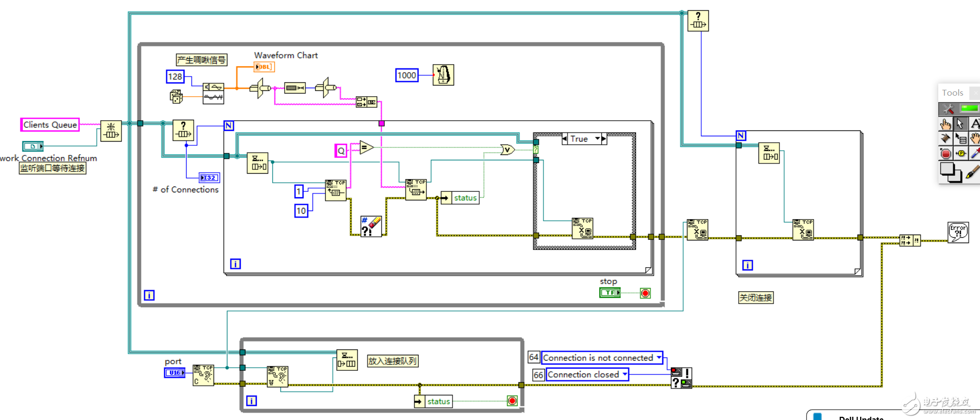This screenshot has width=980, height=420.
Task: Click the string constant Q
Action: [341, 151]
